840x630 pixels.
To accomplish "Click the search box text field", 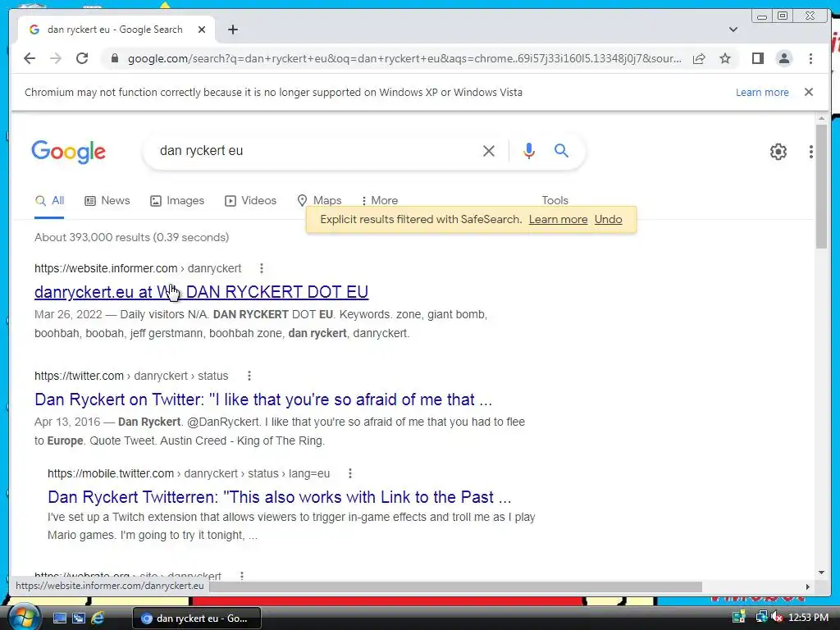I will click(316, 151).
